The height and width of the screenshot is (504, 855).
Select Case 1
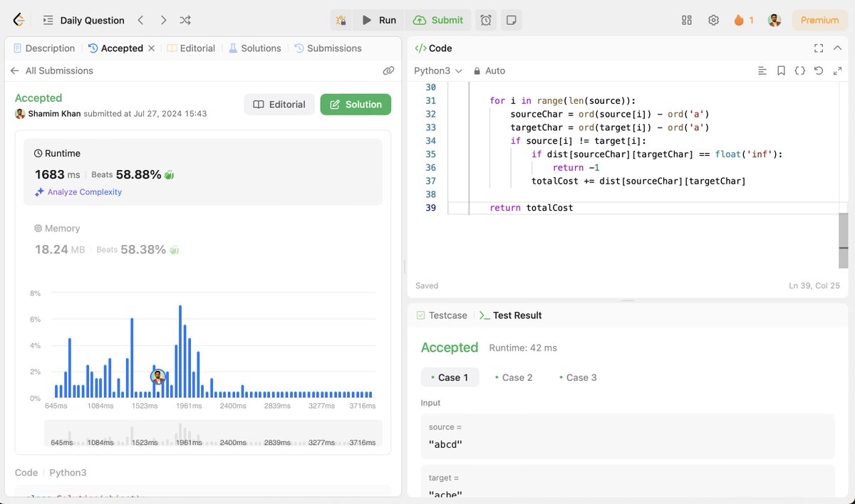[450, 377]
